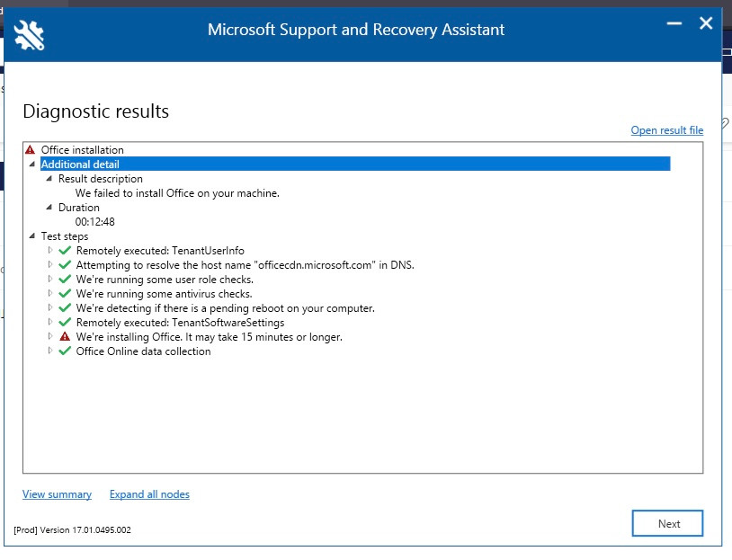Collapse the Additional detail node

point(32,164)
